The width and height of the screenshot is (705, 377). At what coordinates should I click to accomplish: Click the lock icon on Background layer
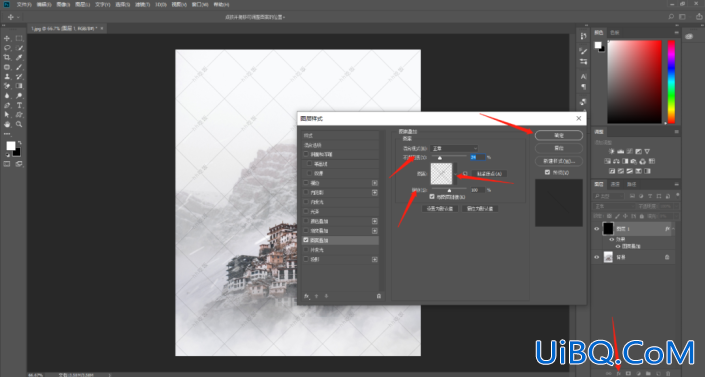(x=667, y=257)
